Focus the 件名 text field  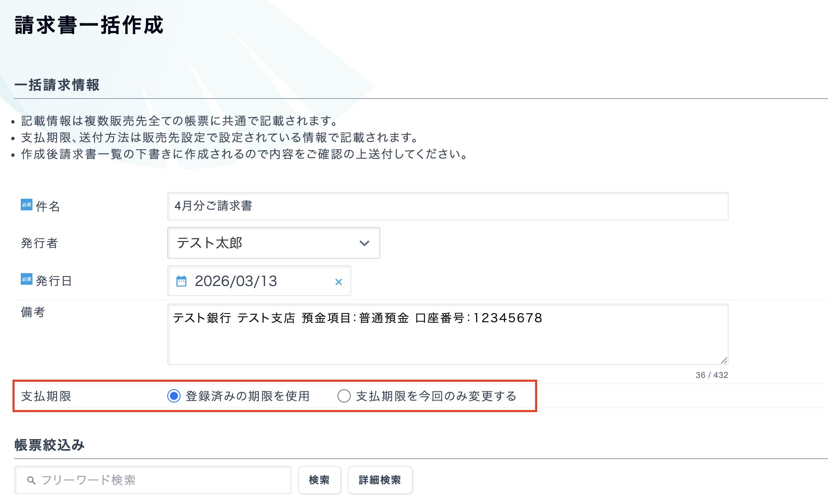447,206
